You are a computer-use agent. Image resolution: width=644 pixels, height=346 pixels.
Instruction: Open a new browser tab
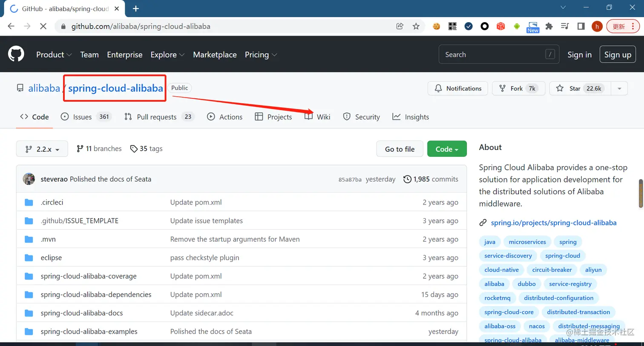coord(136,9)
